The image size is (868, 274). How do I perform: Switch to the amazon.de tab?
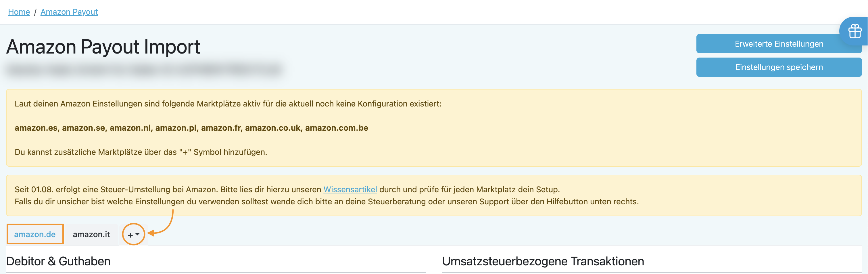pyautogui.click(x=35, y=234)
